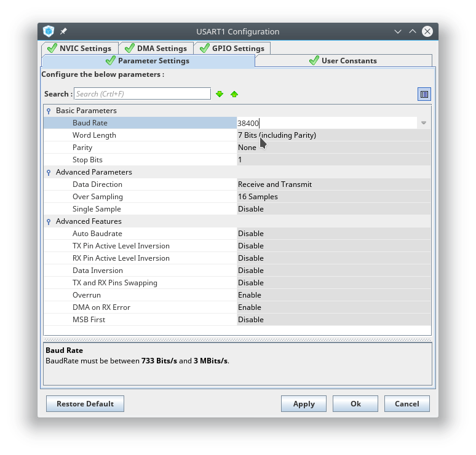Viewport: 476px width, 455px height.
Task: Select the Overrun parameter label
Action: point(87,295)
